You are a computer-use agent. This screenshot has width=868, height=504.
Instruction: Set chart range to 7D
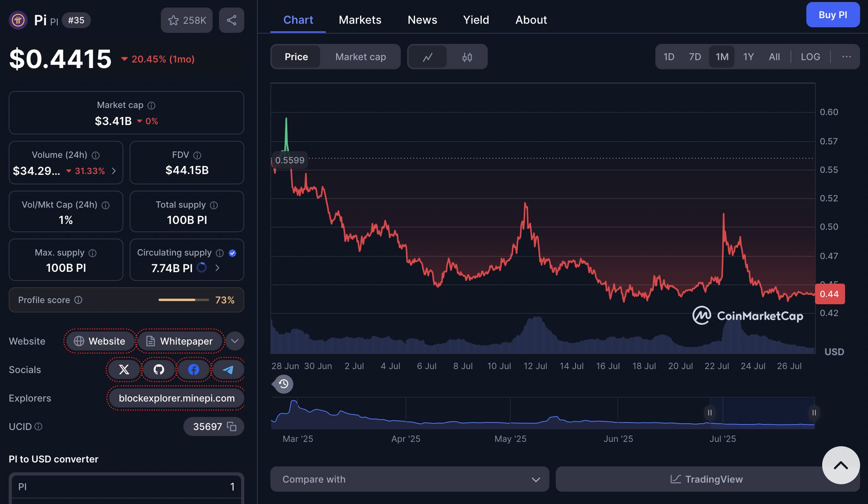(695, 57)
